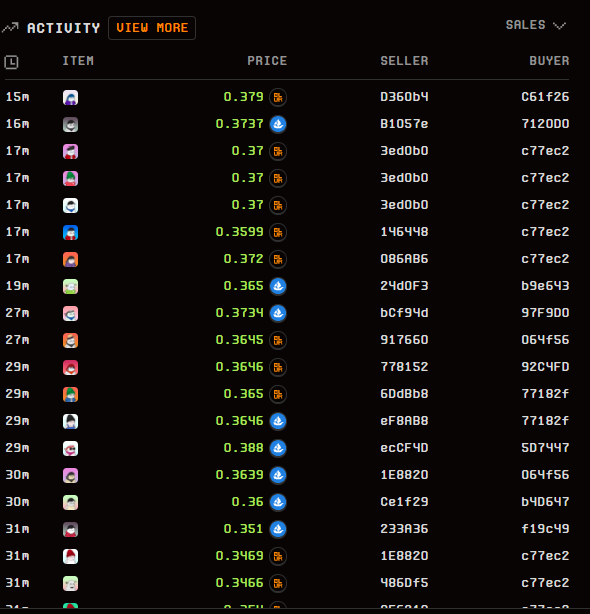
Task: Open seller address 233A36
Action: click(x=404, y=529)
